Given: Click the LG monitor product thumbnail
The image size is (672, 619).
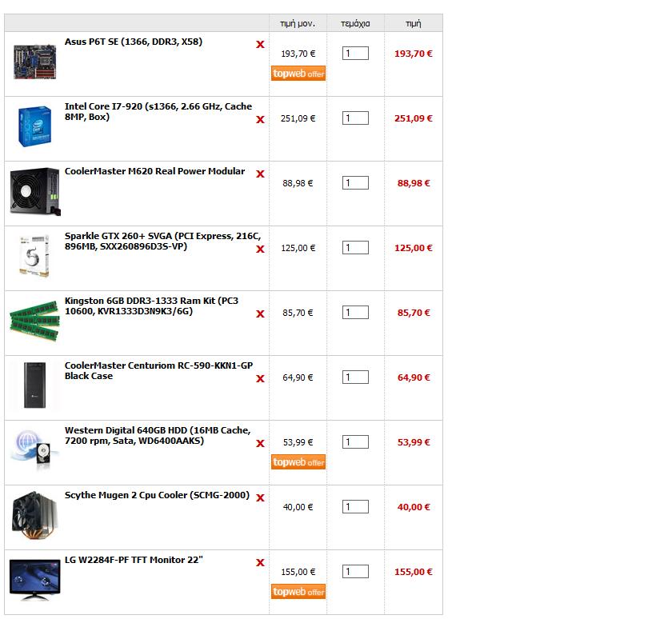Looking at the screenshot, I should coord(34,580).
